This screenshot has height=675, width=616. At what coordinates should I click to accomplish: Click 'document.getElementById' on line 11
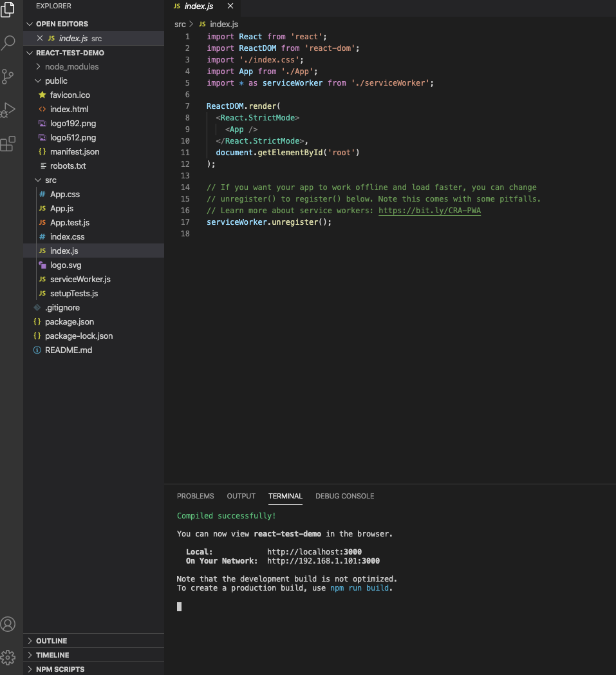tap(269, 153)
